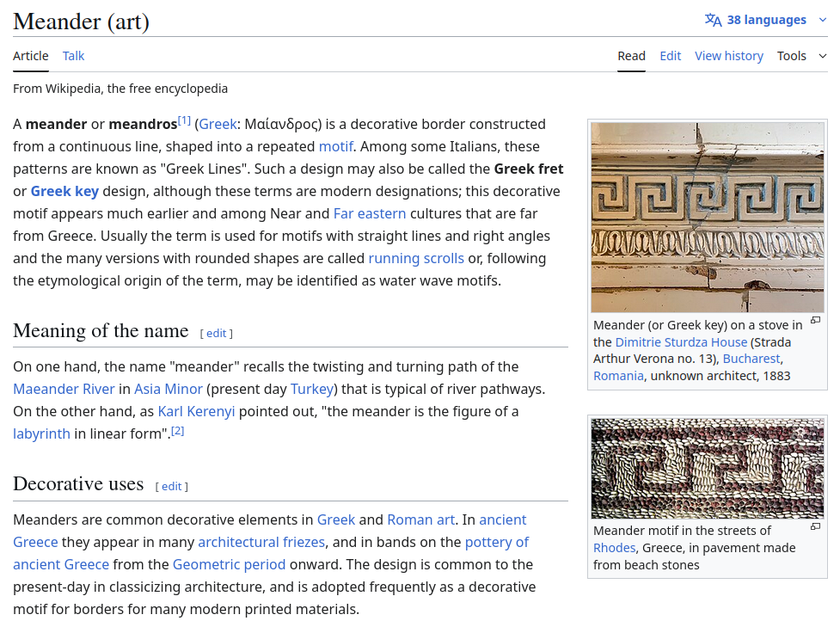Expand the Tools menu chevron

[823, 56]
